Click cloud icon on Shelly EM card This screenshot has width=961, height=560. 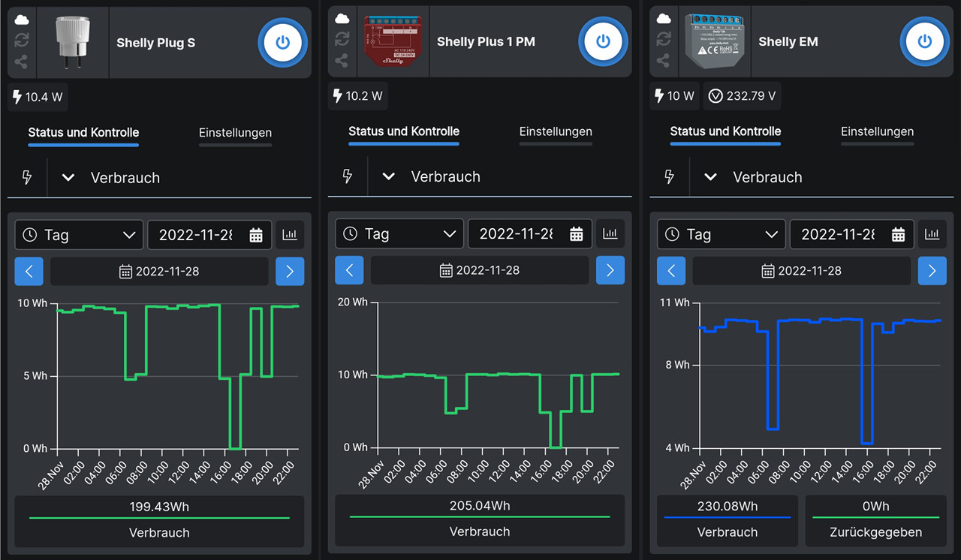tap(663, 19)
